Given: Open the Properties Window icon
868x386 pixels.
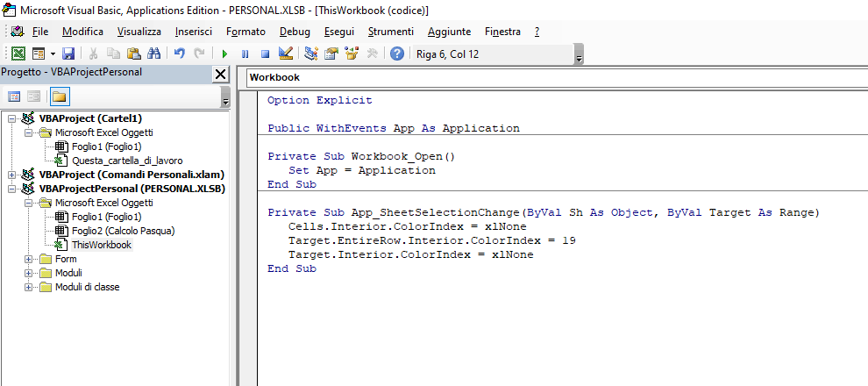Looking at the screenshot, I should [x=331, y=54].
